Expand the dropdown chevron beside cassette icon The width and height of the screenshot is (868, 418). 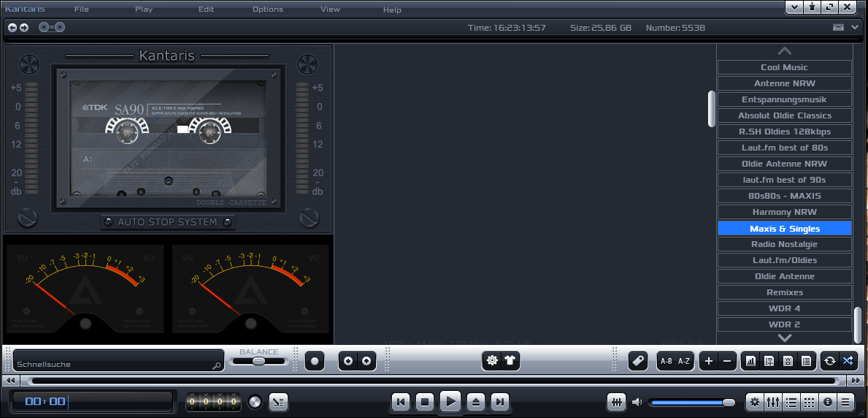coord(855,27)
